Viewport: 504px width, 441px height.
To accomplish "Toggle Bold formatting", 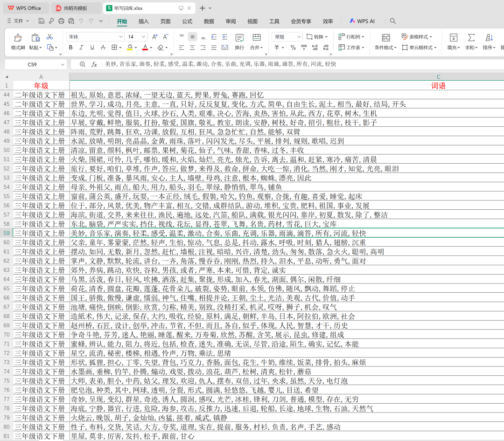I will click(x=71, y=48).
